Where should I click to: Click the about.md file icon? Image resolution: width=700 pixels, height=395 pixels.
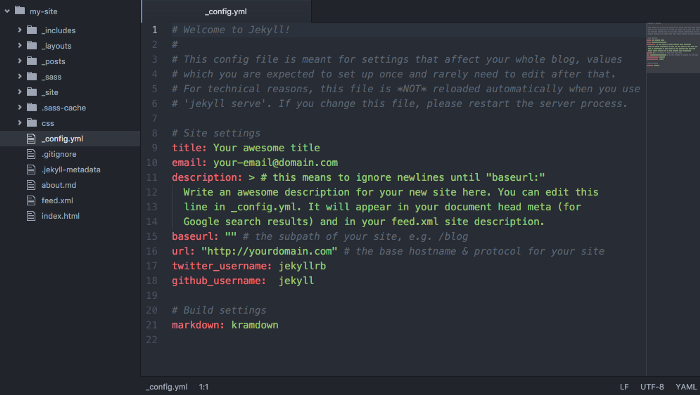point(31,185)
